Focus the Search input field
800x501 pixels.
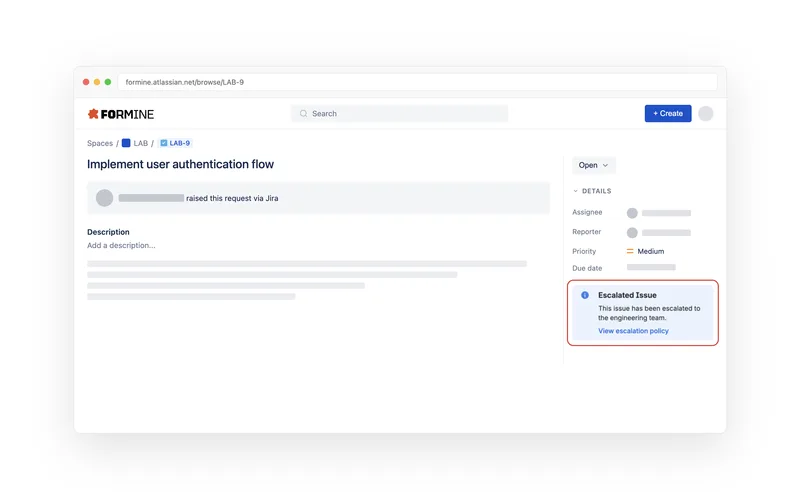point(399,113)
